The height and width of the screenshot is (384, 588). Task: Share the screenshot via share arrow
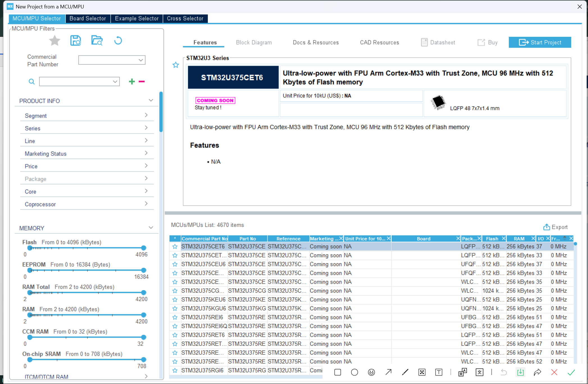pos(537,372)
